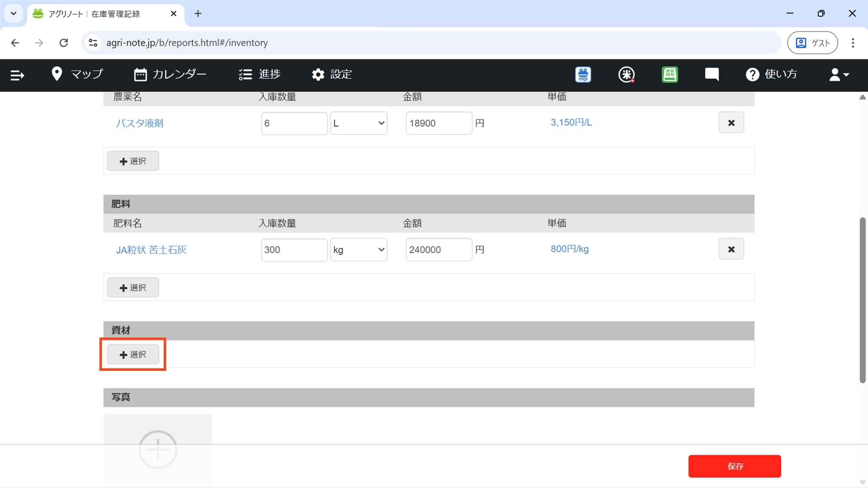The image size is (868, 488).
Task: Save the record with 保存 button
Action: (735, 466)
